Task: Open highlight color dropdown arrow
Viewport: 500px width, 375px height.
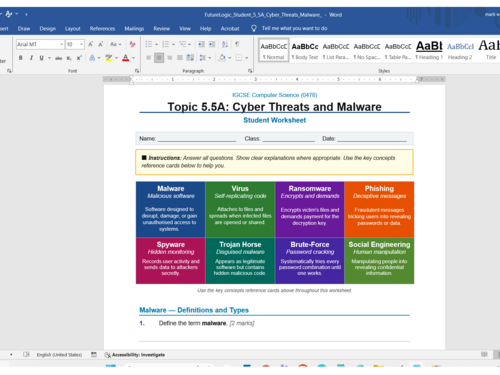Action: pyautogui.click(x=116, y=58)
